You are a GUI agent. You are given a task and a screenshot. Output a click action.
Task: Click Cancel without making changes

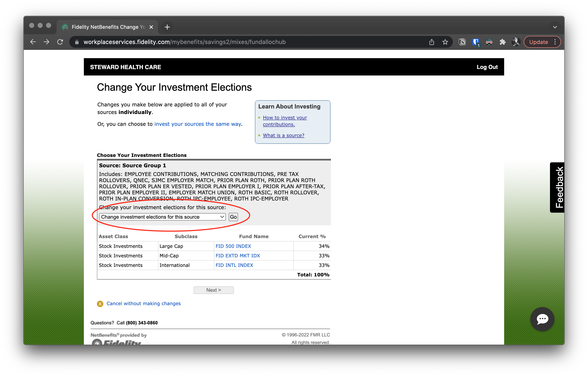(143, 303)
